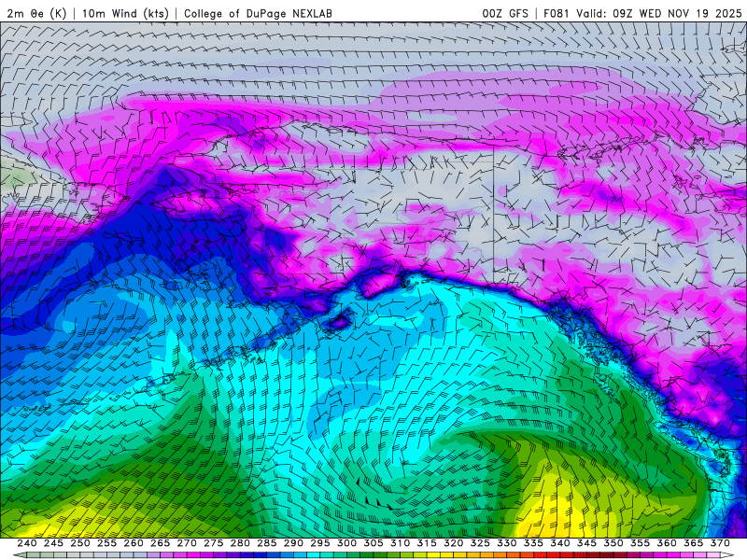Viewport: 747px width, 560px height.
Task: Click the 300 value on the color scale
Action: click(346, 543)
